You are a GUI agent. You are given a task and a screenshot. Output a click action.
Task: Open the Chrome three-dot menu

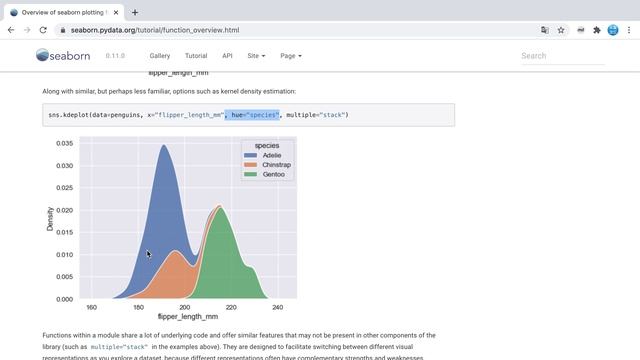(x=629, y=30)
